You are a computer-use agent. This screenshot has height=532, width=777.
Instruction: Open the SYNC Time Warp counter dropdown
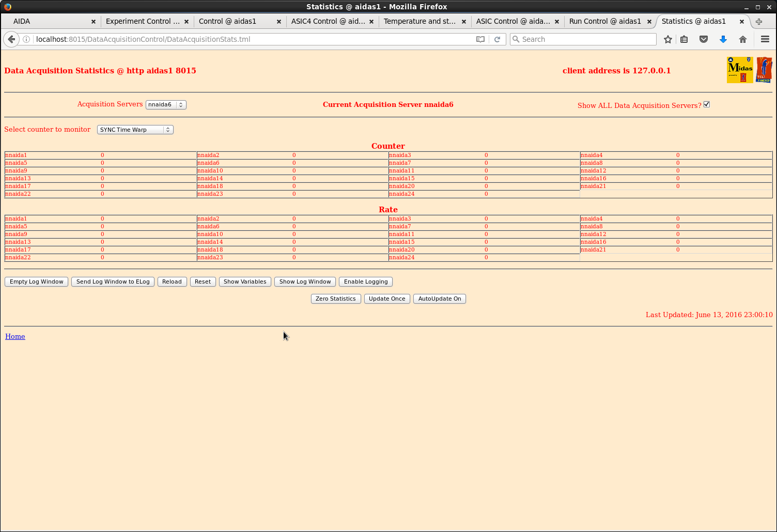pyautogui.click(x=135, y=130)
